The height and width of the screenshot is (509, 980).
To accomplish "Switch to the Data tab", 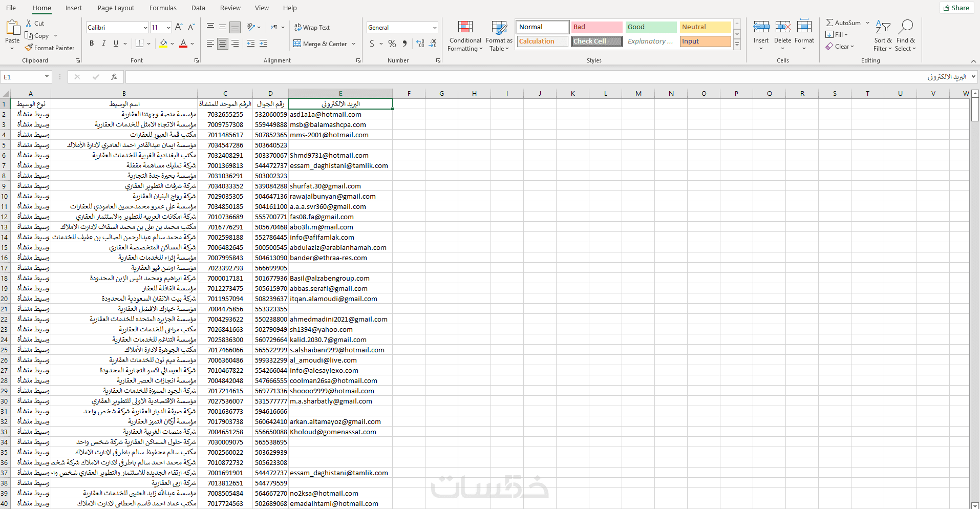I will point(198,8).
